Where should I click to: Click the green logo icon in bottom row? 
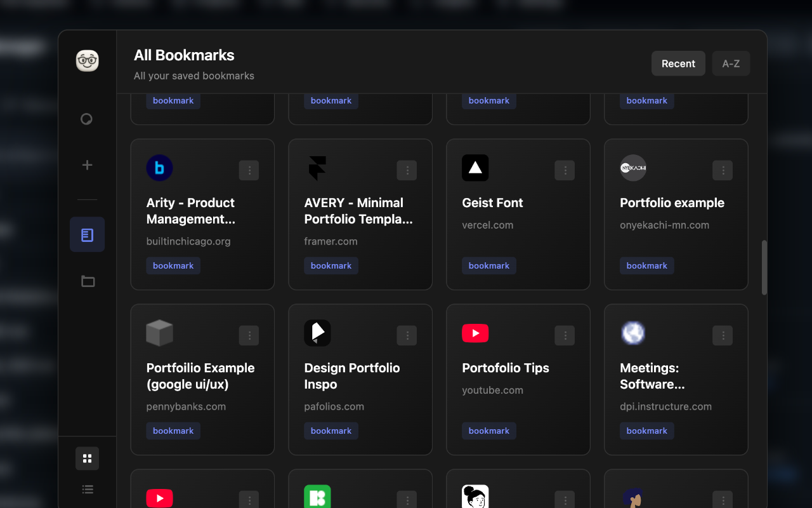click(317, 497)
